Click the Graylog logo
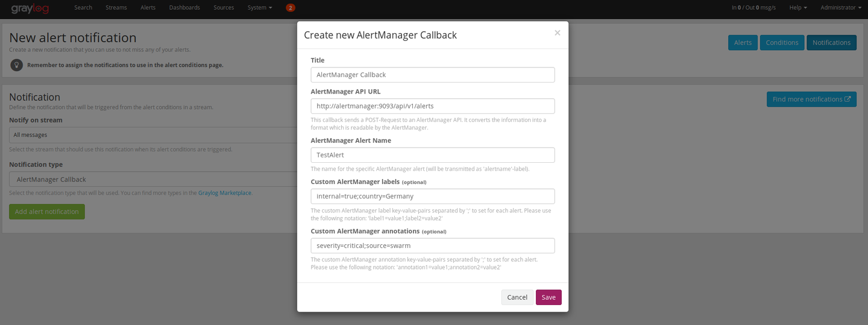Viewport: 868px width, 325px height. click(x=30, y=8)
